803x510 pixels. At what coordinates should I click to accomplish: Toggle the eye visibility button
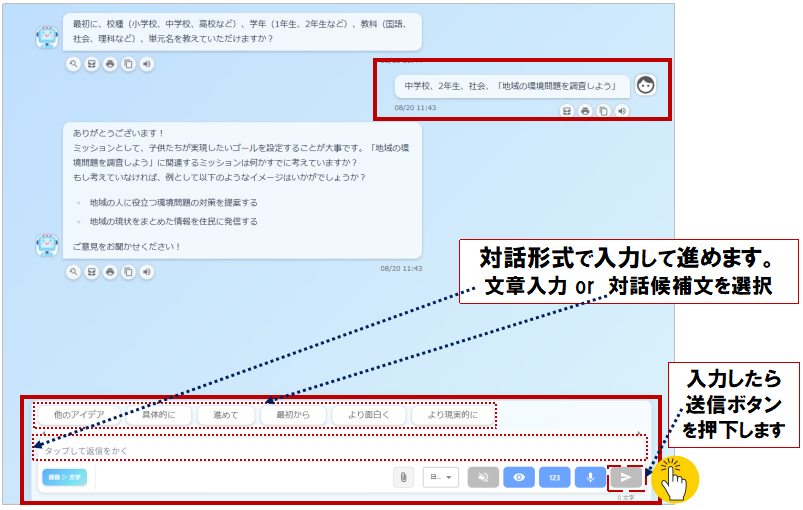(x=518, y=478)
